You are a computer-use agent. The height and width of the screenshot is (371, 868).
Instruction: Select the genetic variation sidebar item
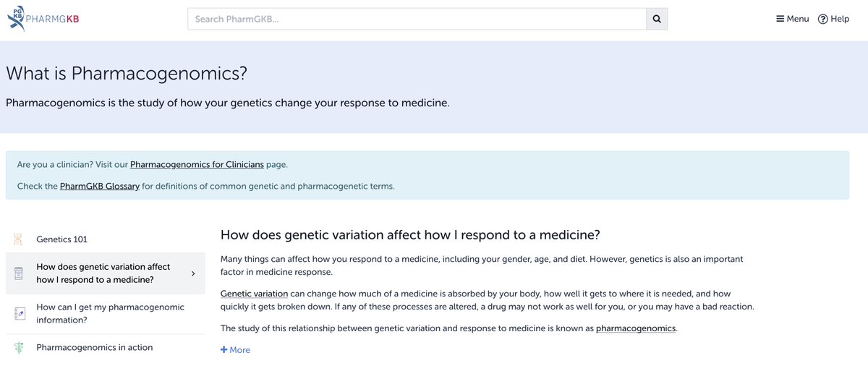[103, 273]
